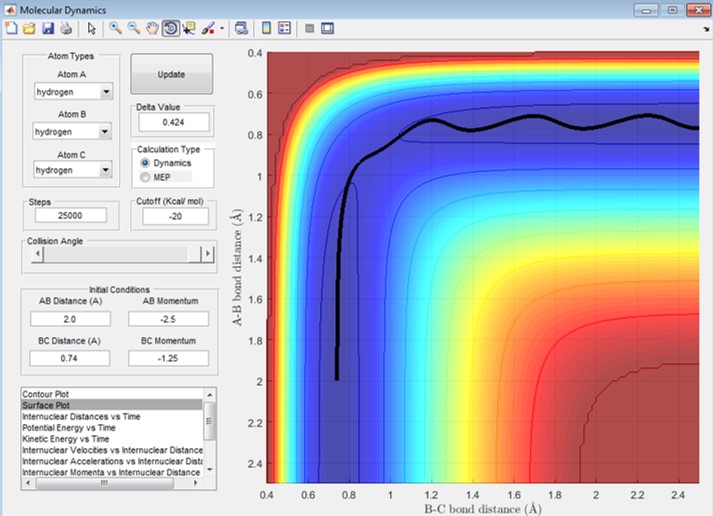Click the Cutoff input field
Viewport: 713px width, 516px height.
176,216
